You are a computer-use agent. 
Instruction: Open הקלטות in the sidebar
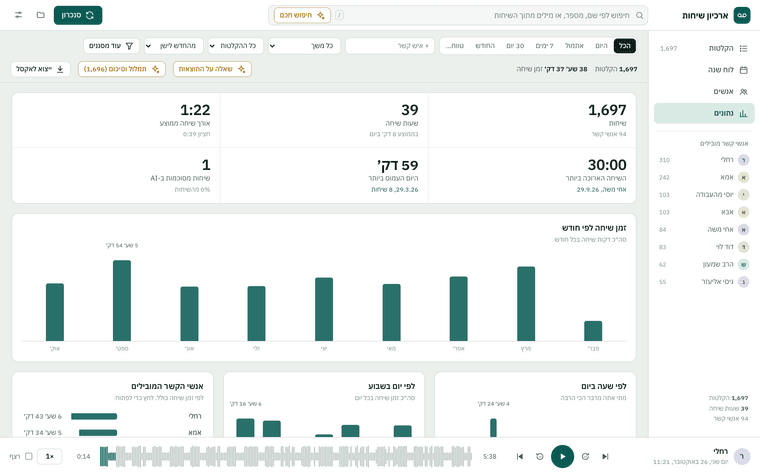point(704,48)
